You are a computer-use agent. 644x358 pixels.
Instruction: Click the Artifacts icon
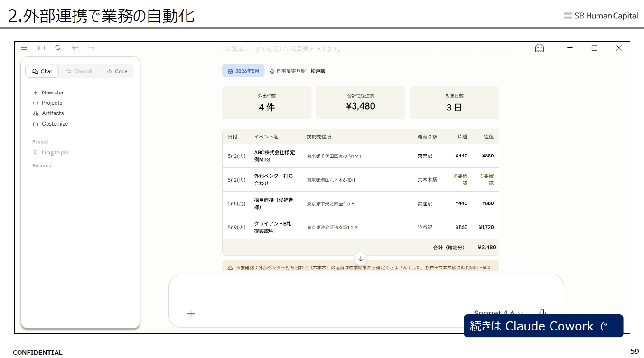click(x=36, y=113)
